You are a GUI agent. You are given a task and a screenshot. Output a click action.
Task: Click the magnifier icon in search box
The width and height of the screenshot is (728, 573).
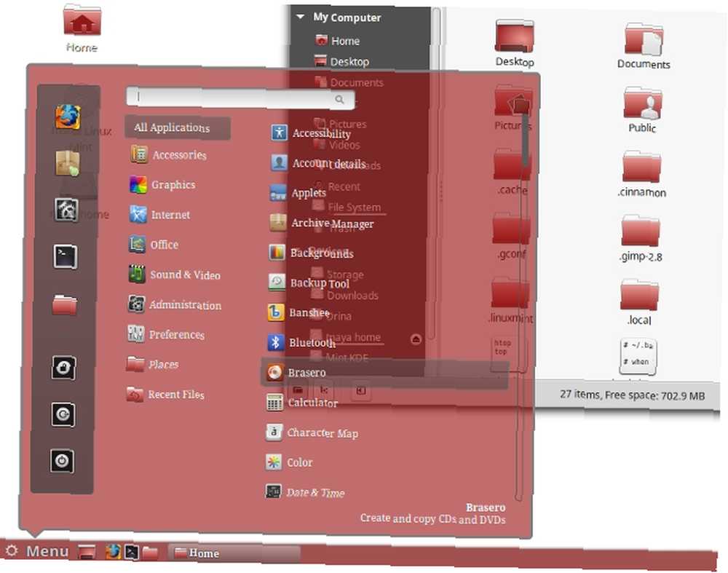click(x=339, y=99)
